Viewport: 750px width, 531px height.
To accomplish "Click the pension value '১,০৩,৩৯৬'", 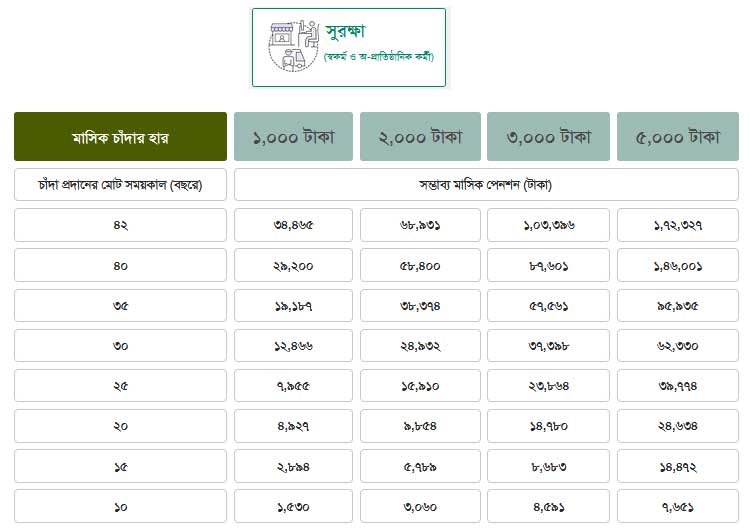I will 548,225.
